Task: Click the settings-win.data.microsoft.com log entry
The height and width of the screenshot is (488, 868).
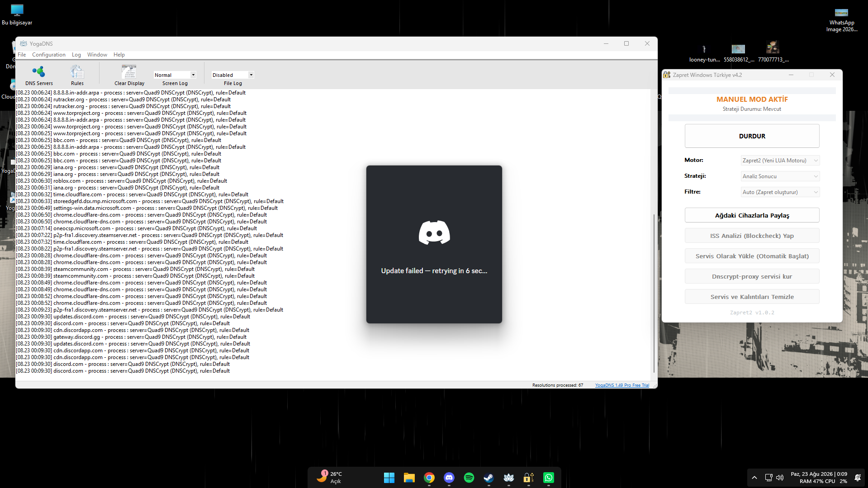Action: (x=147, y=208)
